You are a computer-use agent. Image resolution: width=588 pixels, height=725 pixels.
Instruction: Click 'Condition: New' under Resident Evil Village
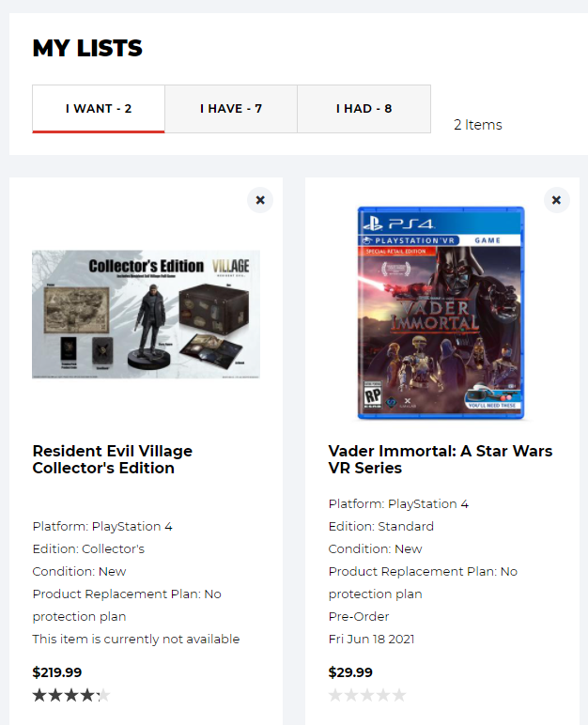click(x=79, y=572)
